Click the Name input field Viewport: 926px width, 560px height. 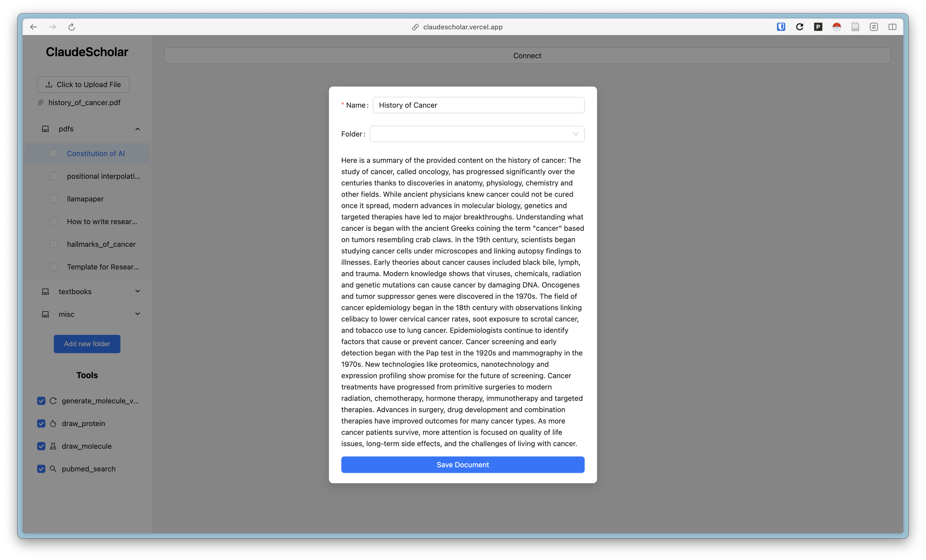[x=478, y=105]
